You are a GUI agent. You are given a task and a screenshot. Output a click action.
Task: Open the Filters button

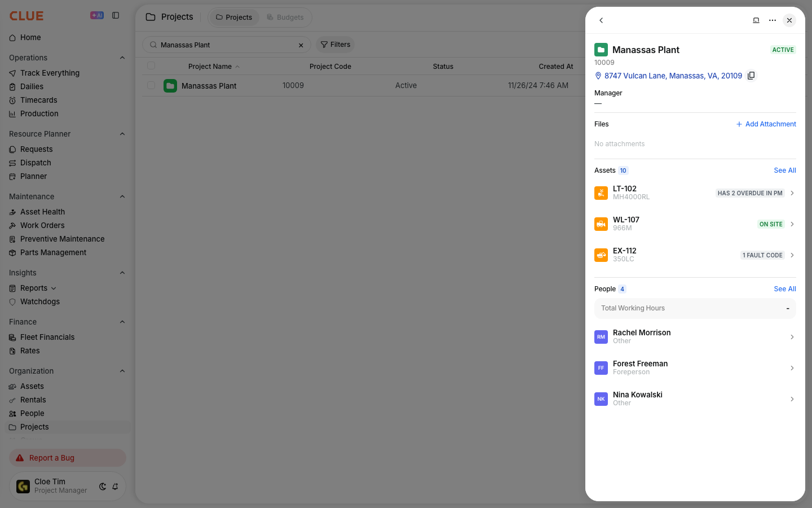335,45
